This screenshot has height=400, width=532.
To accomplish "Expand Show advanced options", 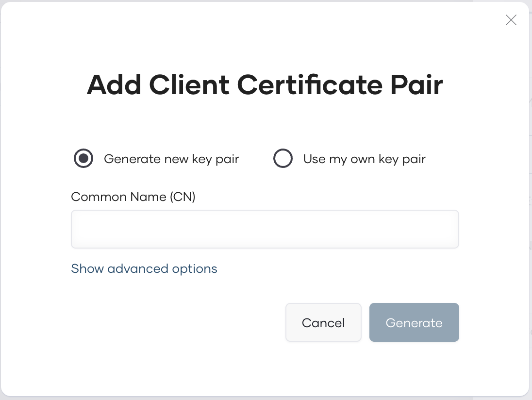I will coord(144,268).
